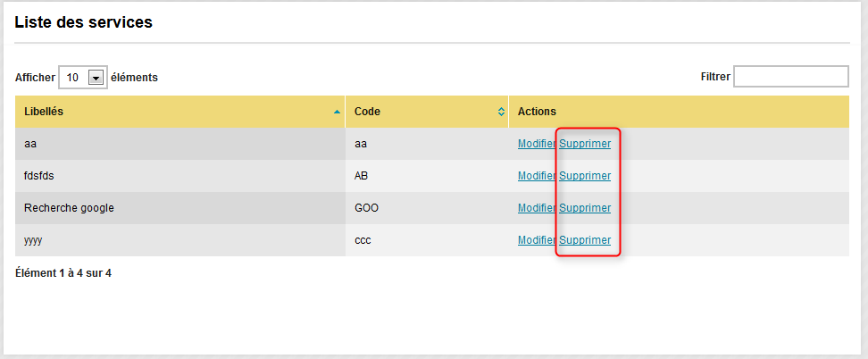Select the GOO code cell

[427, 208]
